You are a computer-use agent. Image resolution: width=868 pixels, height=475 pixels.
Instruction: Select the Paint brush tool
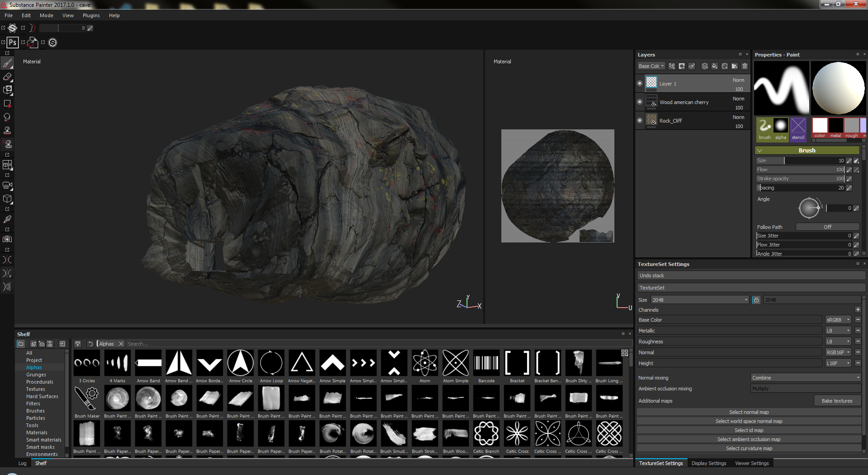click(x=7, y=63)
